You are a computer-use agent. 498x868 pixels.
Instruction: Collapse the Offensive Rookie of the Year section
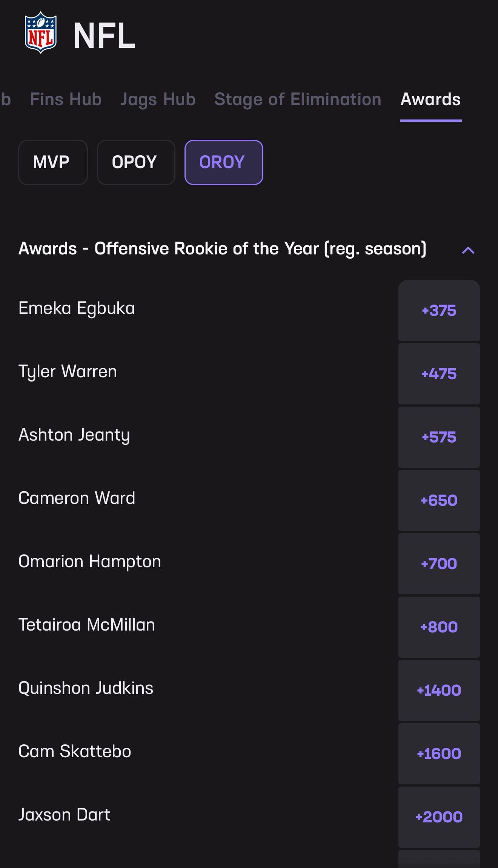coord(468,250)
